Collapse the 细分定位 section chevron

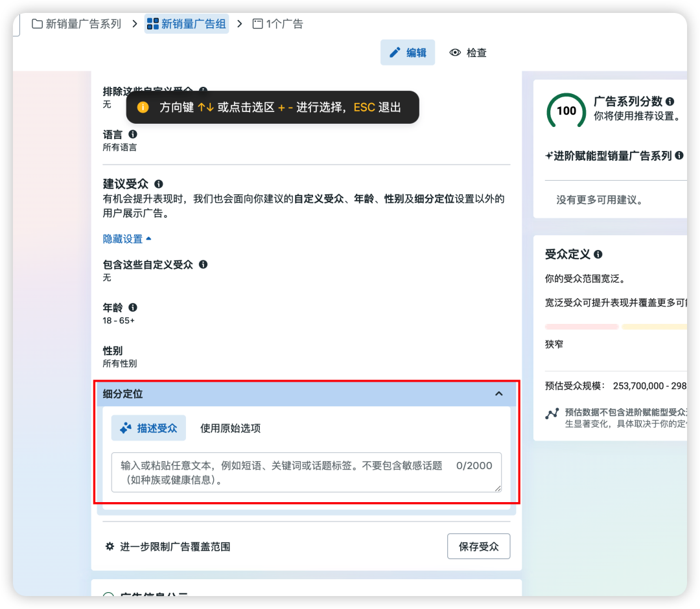tap(499, 393)
